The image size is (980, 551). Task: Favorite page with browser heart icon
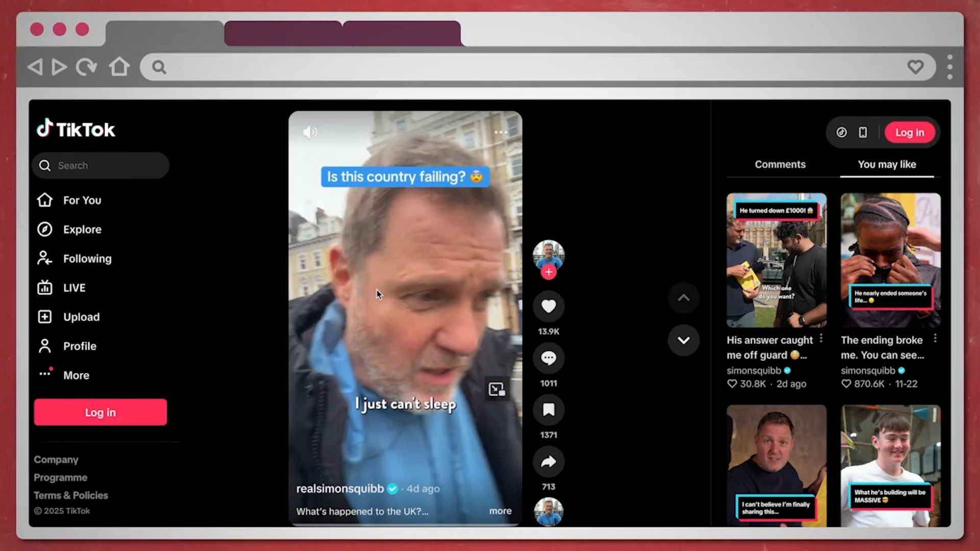click(x=915, y=67)
